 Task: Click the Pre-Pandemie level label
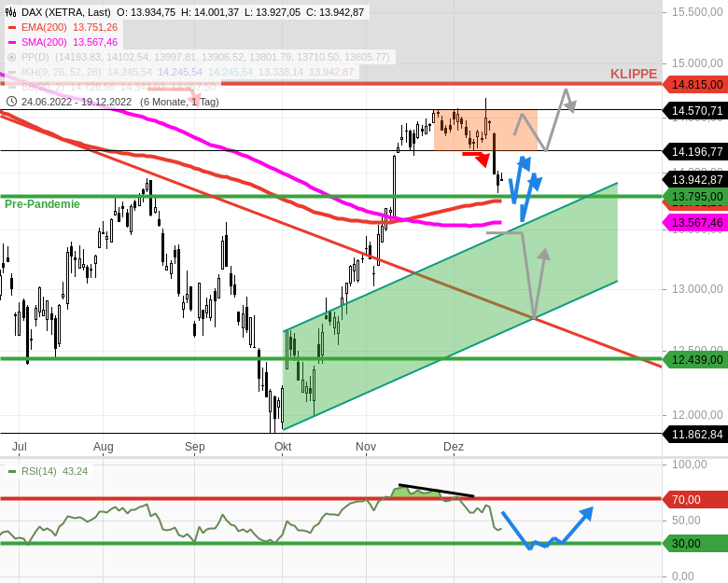point(42,203)
